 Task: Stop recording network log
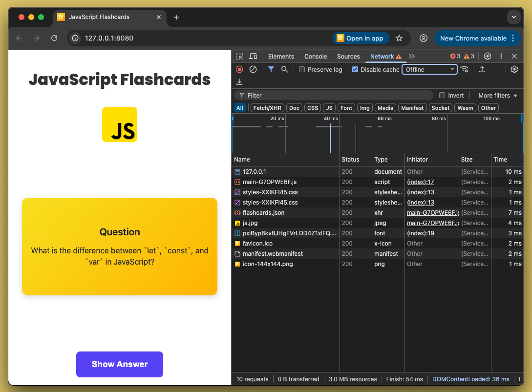click(239, 69)
